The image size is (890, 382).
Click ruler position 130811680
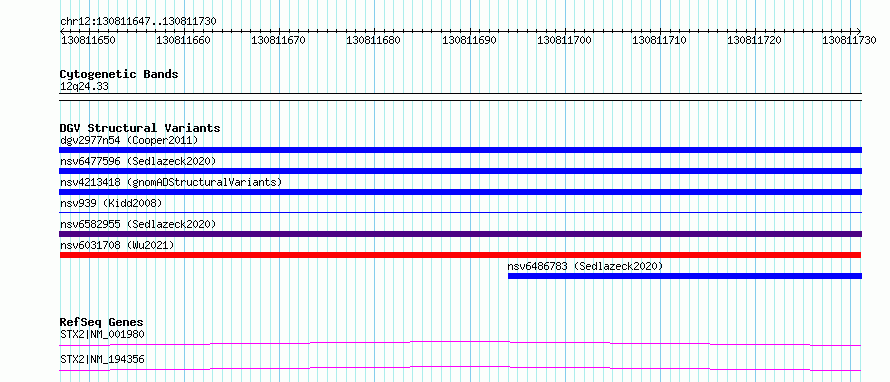[373, 40]
